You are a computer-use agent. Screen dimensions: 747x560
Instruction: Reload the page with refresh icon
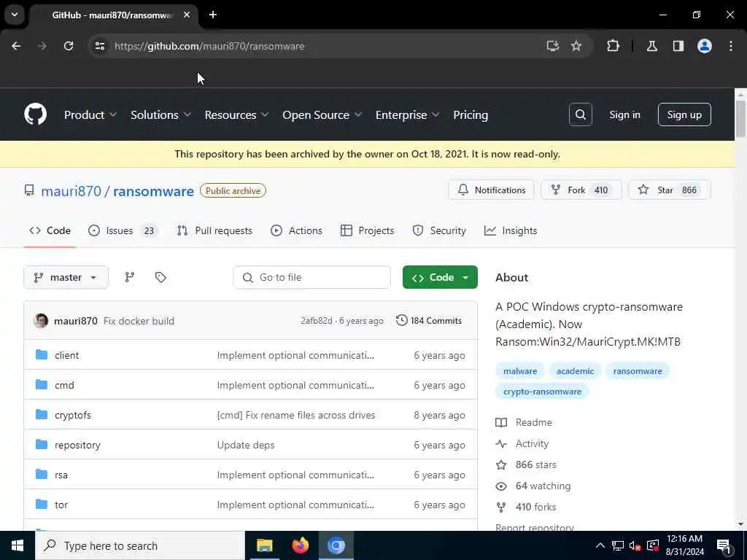point(69,46)
